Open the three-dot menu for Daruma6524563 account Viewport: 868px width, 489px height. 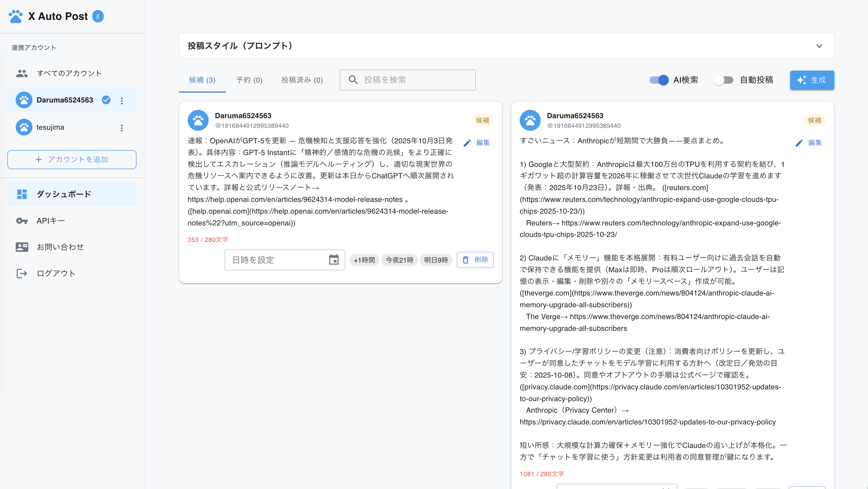pos(122,100)
